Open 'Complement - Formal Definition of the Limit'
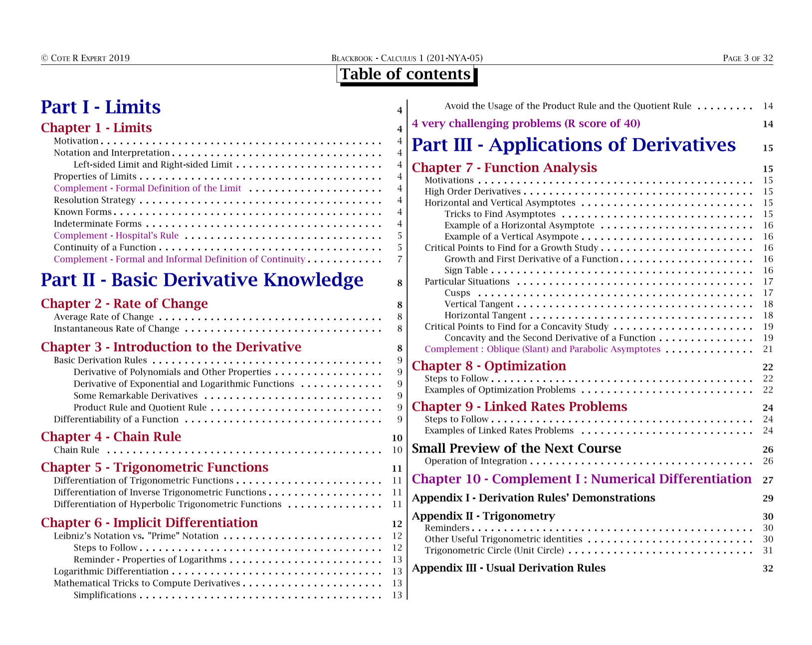Image resolution: width=812 pixels, height=645 pixels. coord(148,188)
